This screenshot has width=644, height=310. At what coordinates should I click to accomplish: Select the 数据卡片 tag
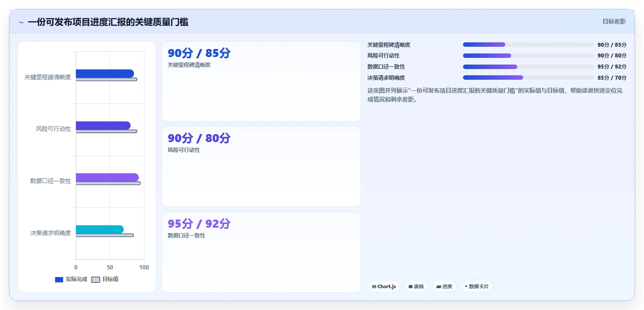(477, 286)
